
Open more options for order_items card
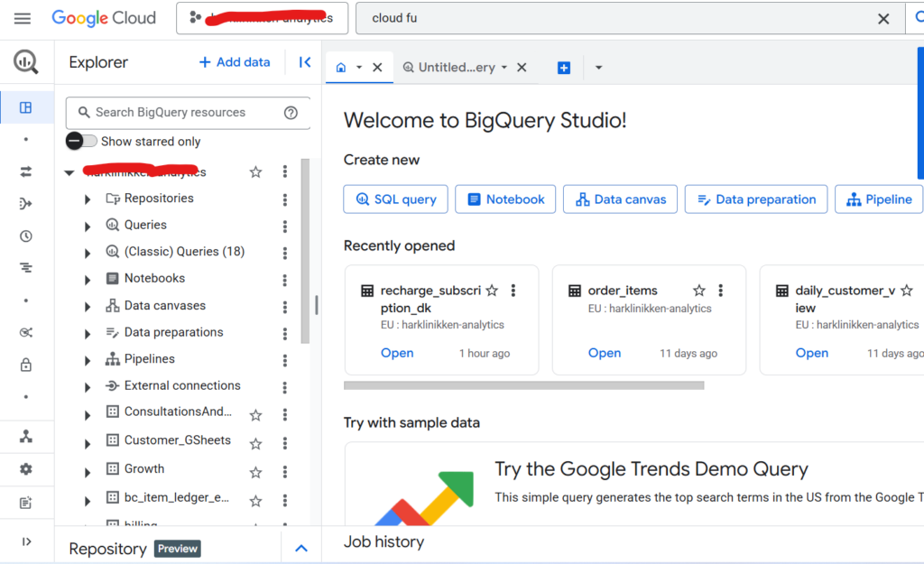click(721, 291)
